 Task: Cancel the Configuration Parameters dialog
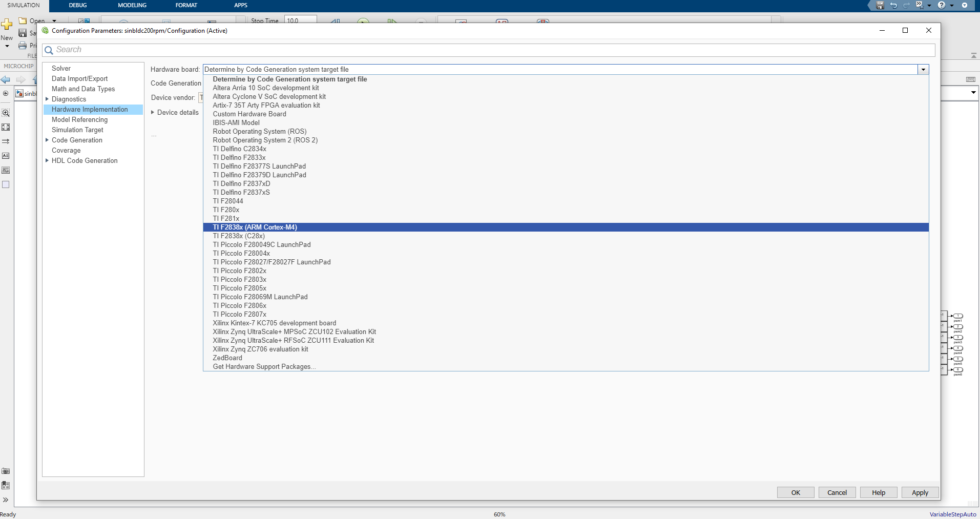837,492
